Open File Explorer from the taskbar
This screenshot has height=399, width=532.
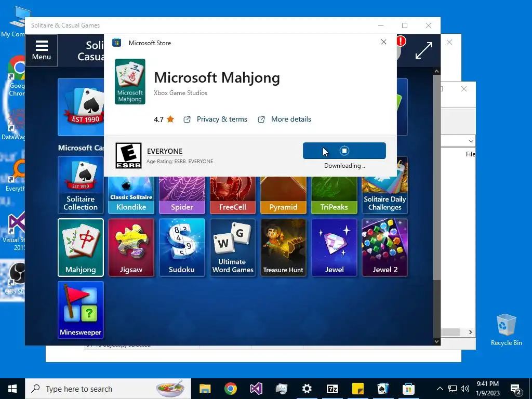coord(205,389)
